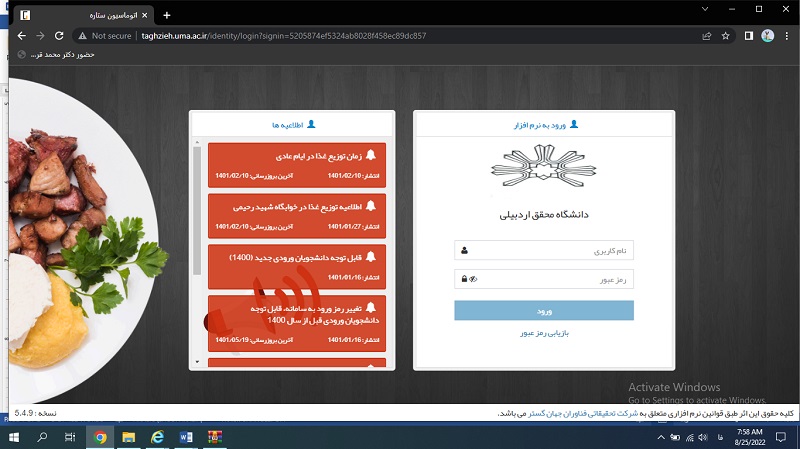Close the اتوماسیون ستاره tab
The image size is (800, 449).
click(144, 15)
